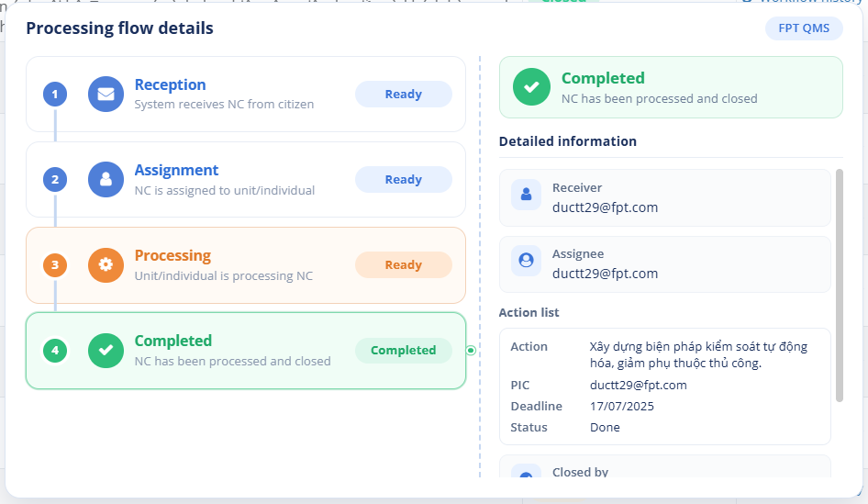Click the Ready badge on Reception step
Image resolution: width=868 pixels, height=504 pixels.
point(404,95)
